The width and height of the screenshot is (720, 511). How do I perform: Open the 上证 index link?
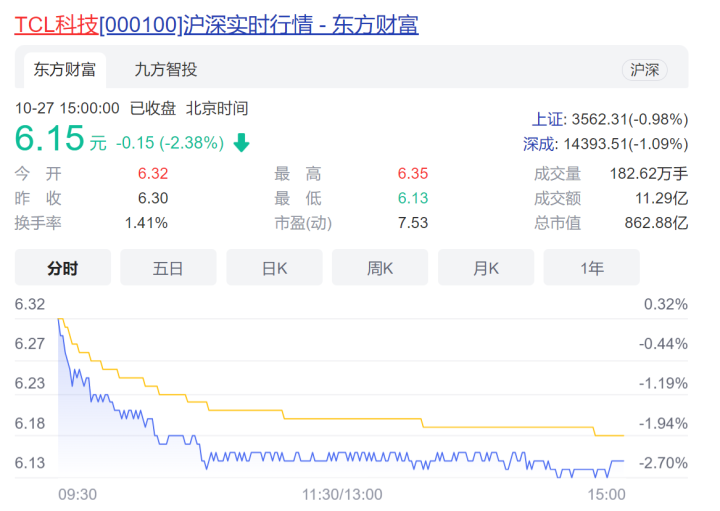click(x=548, y=118)
